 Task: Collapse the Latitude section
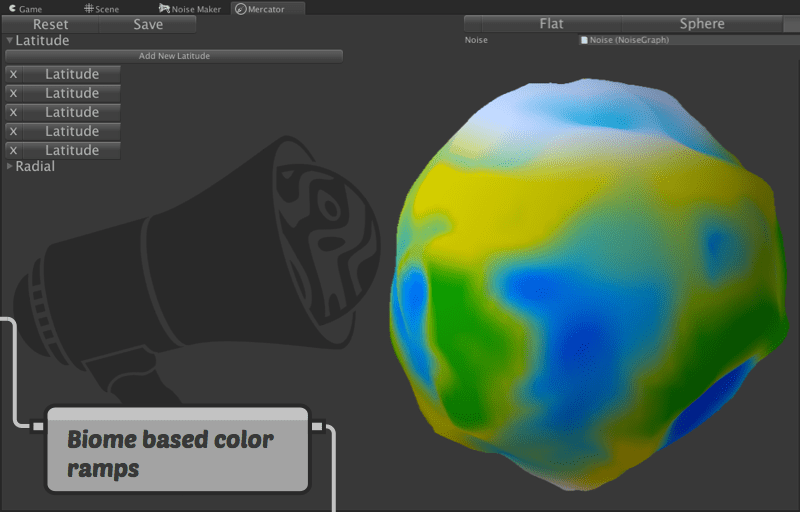pyautogui.click(x=10, y=41)
